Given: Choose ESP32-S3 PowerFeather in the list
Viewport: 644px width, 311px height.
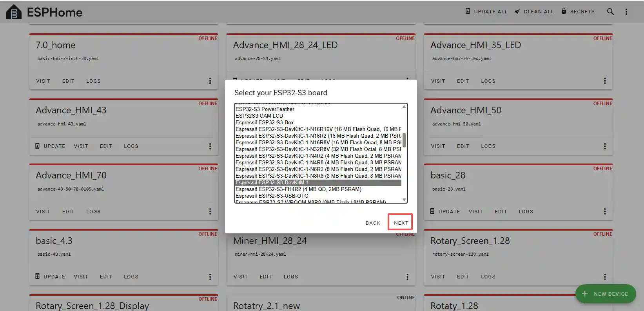Looking at the screenshot, I should pyautogui.click(x=265, y=109).
